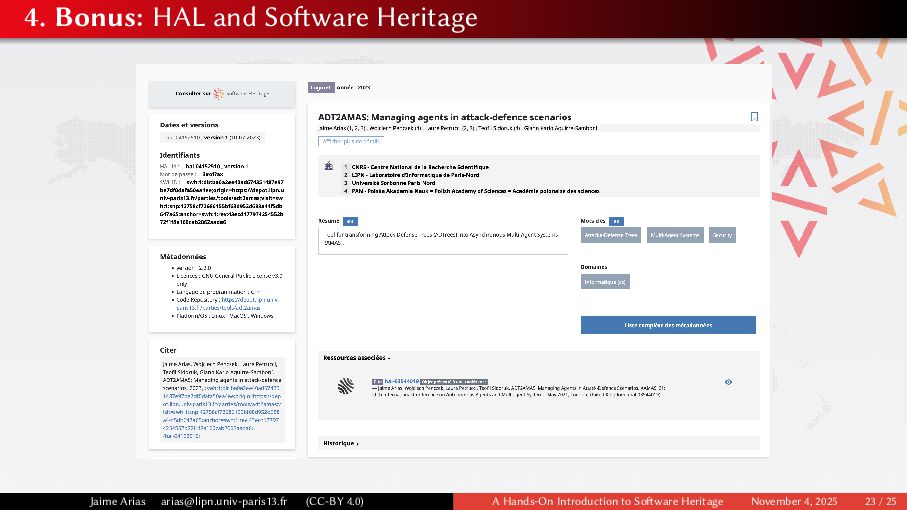This screenshot has width=907, height=510.
Task: Switch language badge next to Mots clés
Action: pyautogui.click(x=616, y=221)
